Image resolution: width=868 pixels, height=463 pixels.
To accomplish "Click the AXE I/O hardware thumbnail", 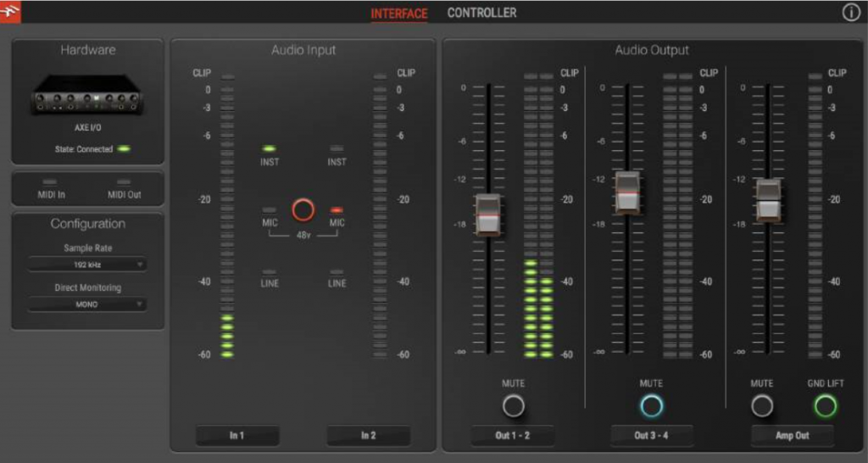I will click(x=87, y=95).
